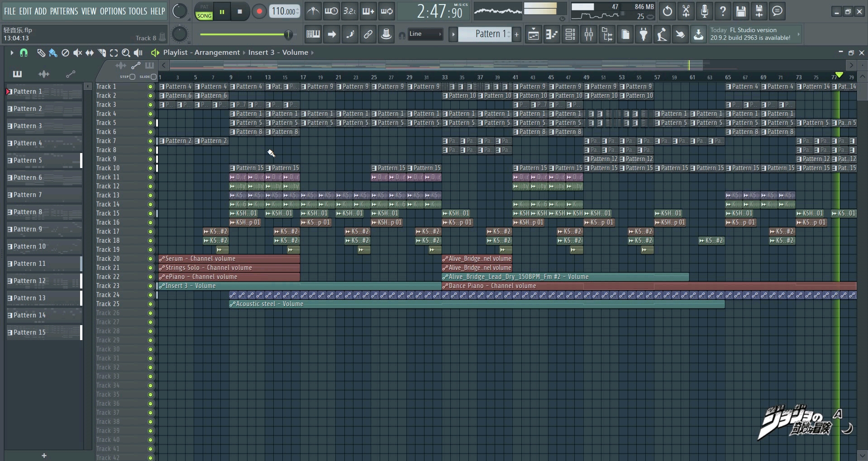Select the Delete tool in Playlist
Viewport: 868px width, 461px height.
(x=65, y=53)
